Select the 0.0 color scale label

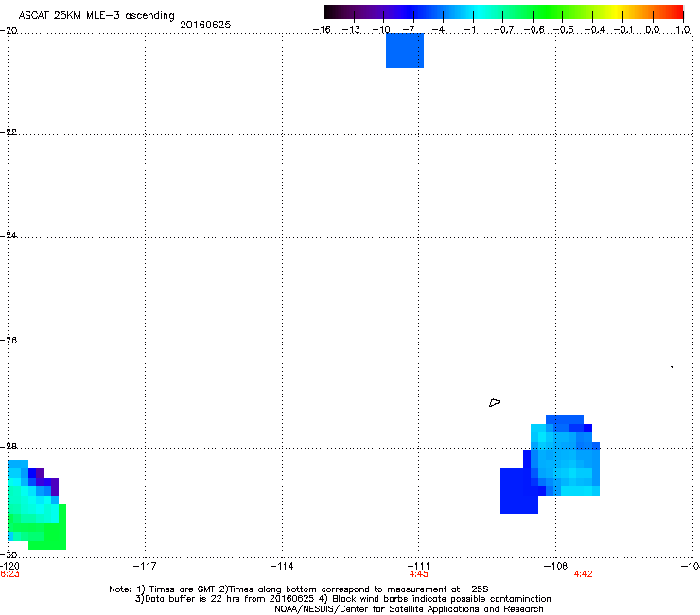[653, 30]
